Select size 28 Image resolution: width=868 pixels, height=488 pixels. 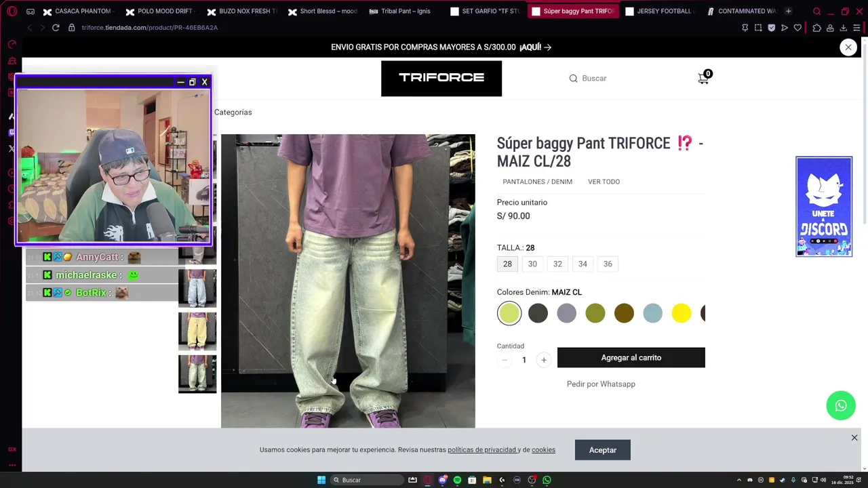click(507, 264)
